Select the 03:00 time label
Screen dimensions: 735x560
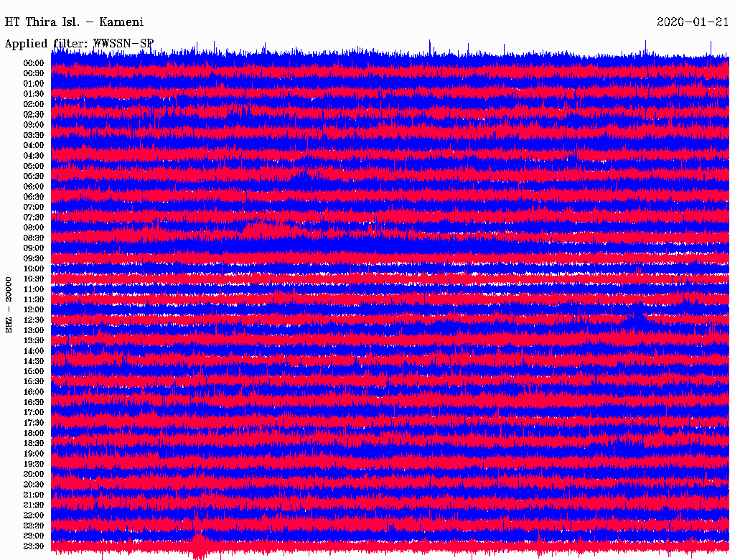coord(34,125)
